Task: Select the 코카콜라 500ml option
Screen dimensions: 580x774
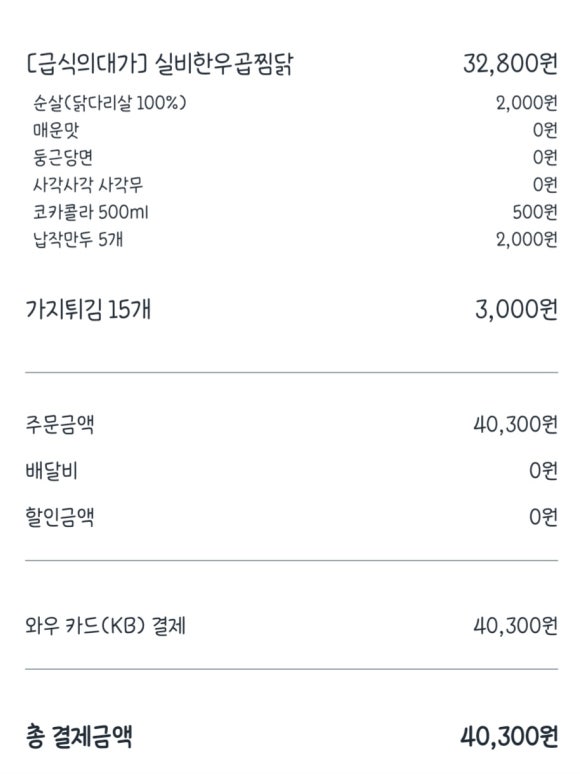Action: coord(90,212)
